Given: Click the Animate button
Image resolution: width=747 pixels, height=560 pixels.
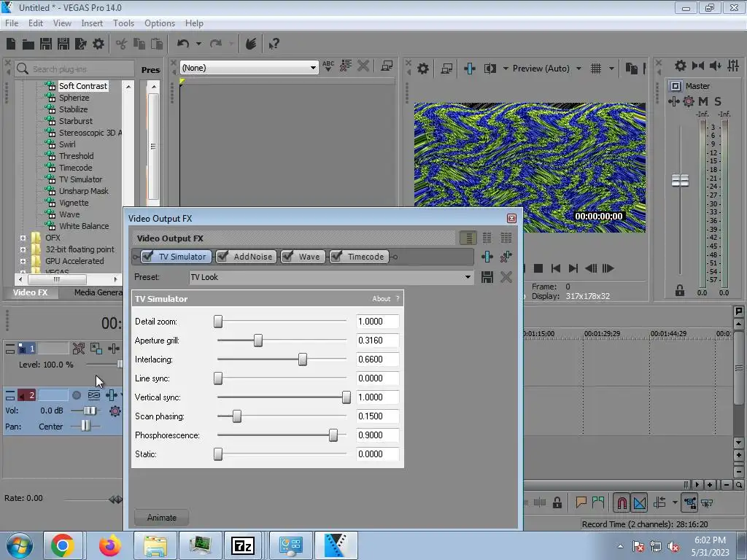Looking at the screenshot, I should (161, 518).
